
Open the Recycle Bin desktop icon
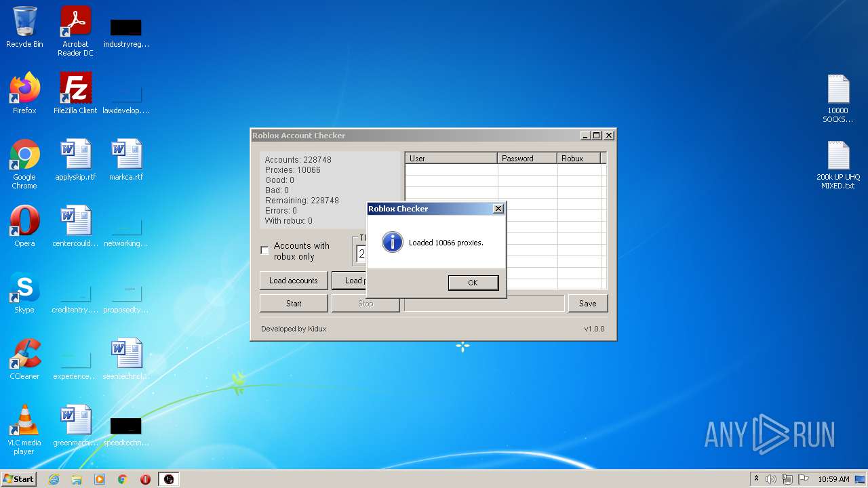click(x=24, y=27)
